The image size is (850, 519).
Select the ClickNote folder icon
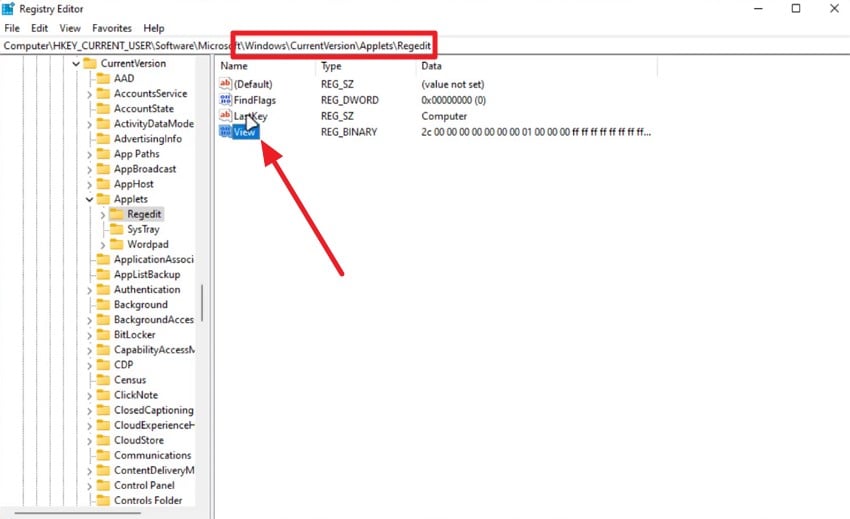pos(103,395)
